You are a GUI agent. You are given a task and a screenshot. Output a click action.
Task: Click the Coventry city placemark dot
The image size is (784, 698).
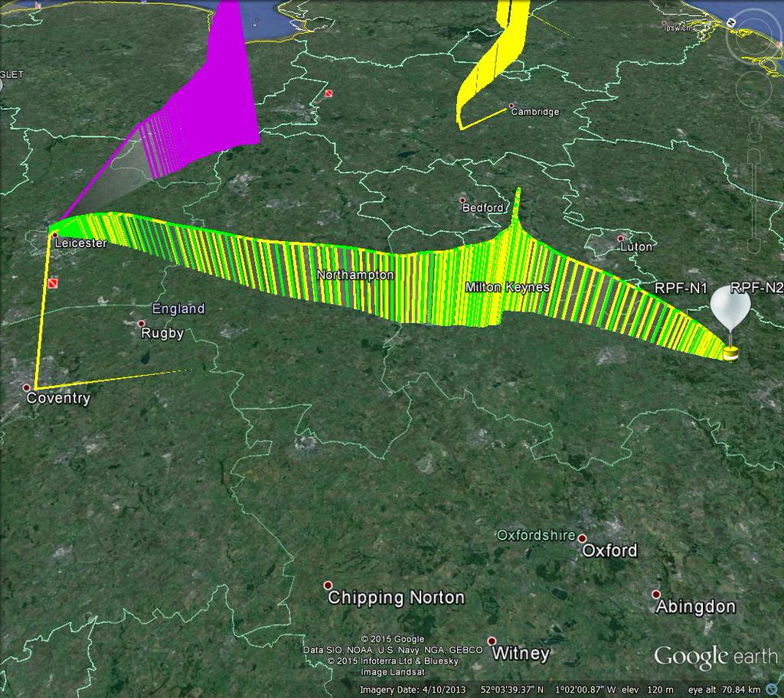27,387
